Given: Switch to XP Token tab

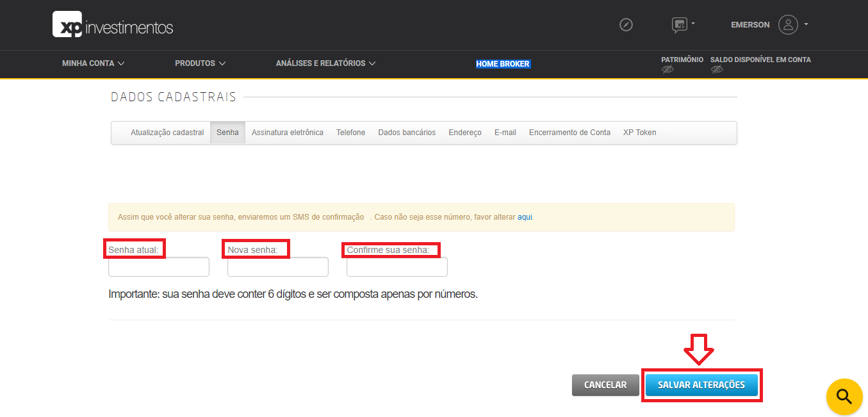Looking at the screenshot, I should (639, 133).
